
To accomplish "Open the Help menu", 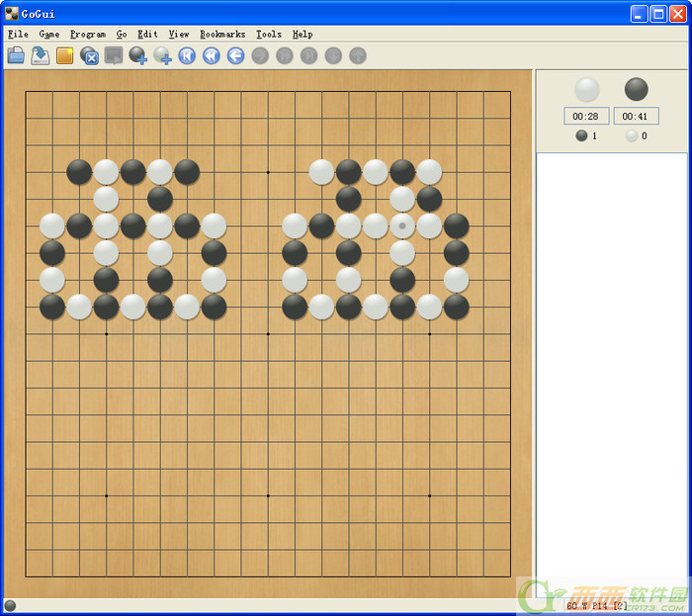I will coord(303,35).
